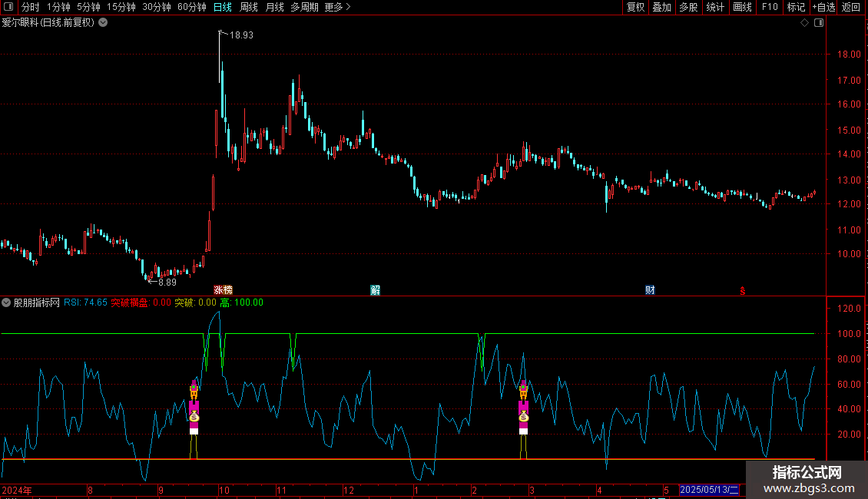Open the 画线 drawing tools

(742, 7)
